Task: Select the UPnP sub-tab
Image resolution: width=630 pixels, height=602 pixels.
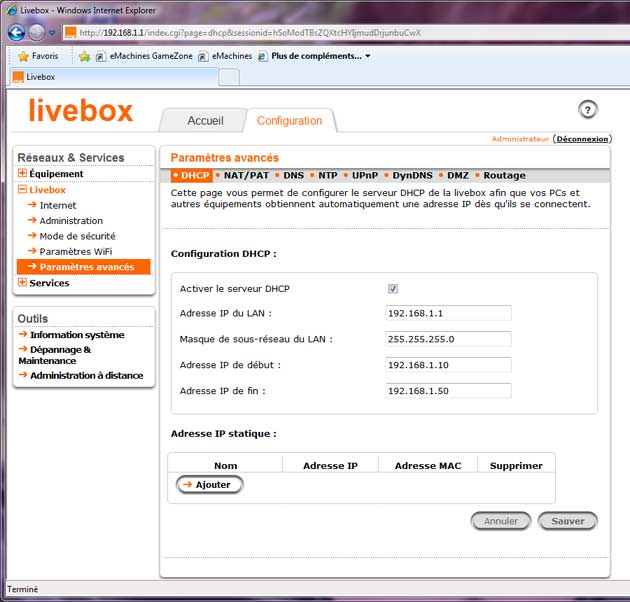Action: (365, 176)
